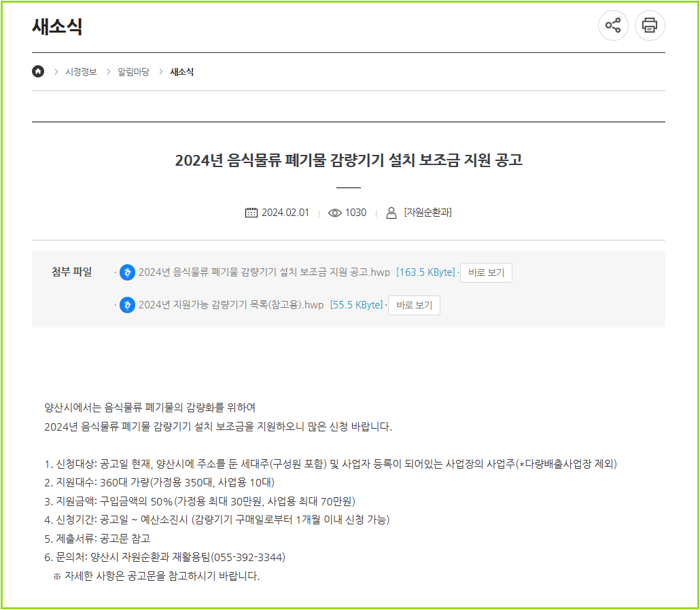This screenshot has width=700, height=610.
Task: Click the calendar icon beside 2024.02.01
Action: pyautogui.click(x=251, y=213)
